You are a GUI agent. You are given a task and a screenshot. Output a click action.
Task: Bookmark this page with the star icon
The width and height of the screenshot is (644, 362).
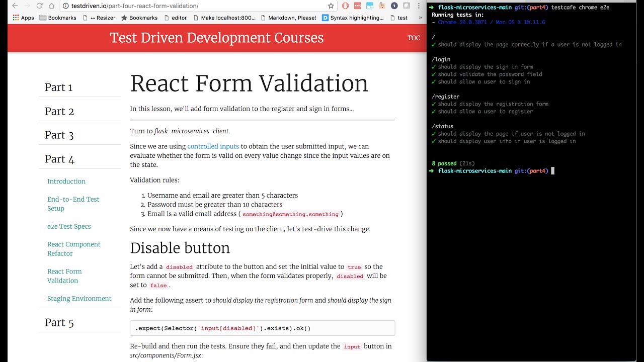click(x=331, y=6)
